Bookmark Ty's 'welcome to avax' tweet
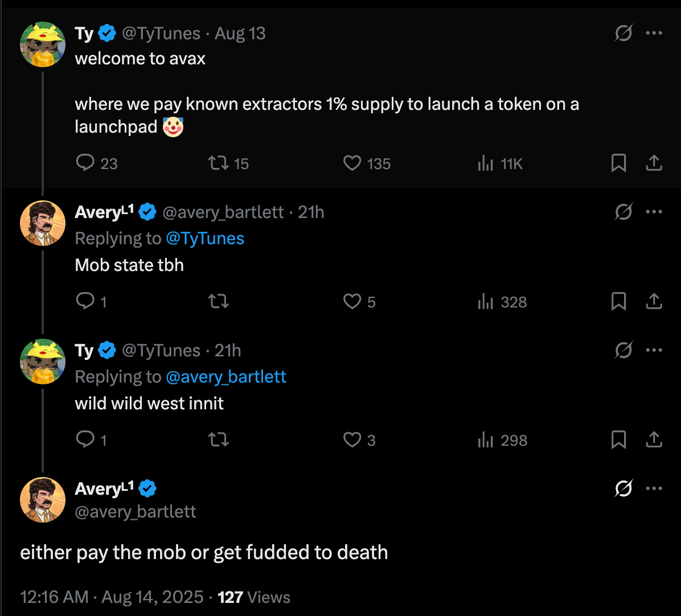The image size is (681, 616). click(x=618, y=164)
